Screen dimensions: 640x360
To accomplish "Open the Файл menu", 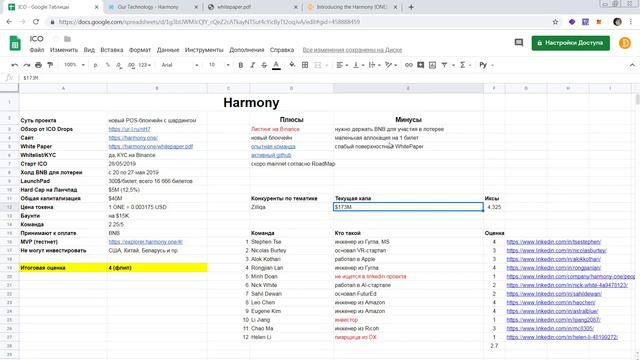I will pos(37,50).
